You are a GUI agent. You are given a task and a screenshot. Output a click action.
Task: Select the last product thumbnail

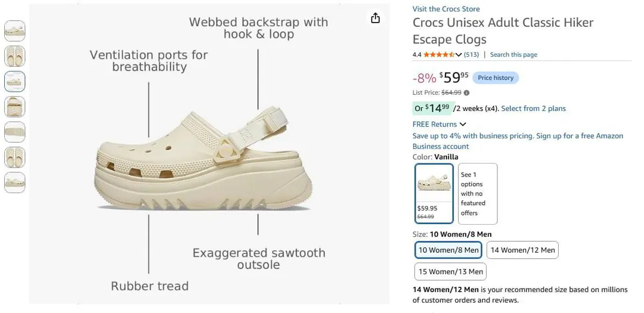point(15,182)
